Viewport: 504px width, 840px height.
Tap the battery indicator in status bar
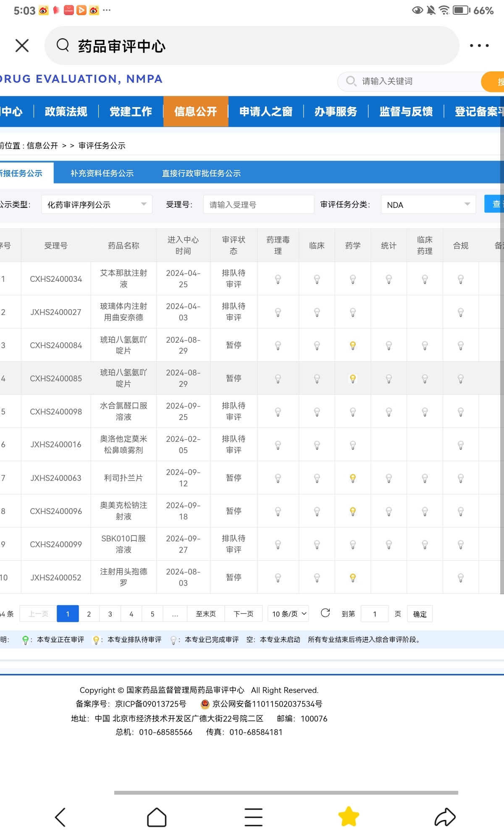pyautogui.click(x=461, y=10)
